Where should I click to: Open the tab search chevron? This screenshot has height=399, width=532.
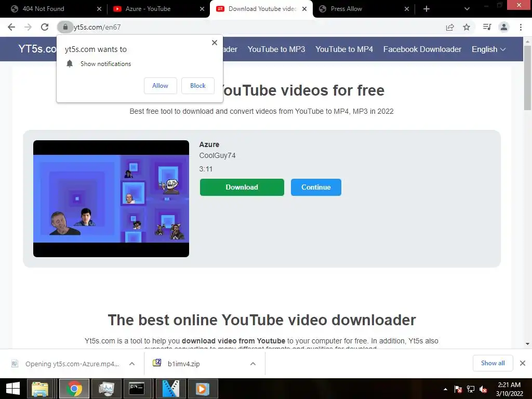click(x=467, y=9)
